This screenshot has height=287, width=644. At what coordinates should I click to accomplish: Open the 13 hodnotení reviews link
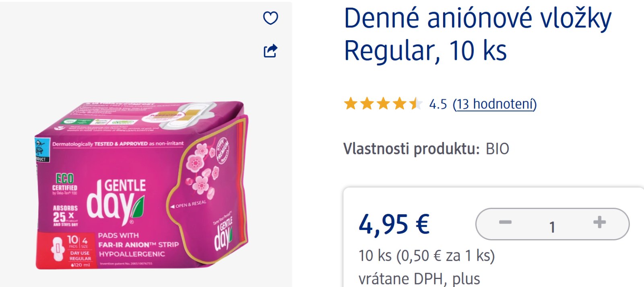[495, 104]
